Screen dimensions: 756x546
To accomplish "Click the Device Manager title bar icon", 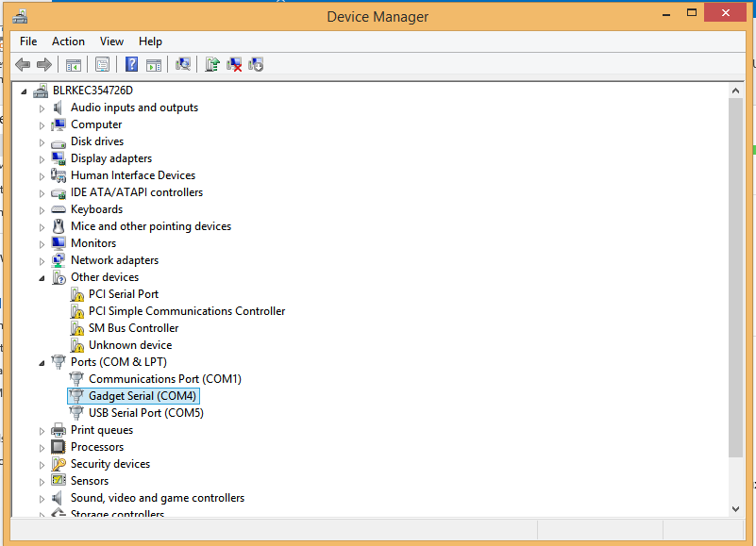I will 20,17.
